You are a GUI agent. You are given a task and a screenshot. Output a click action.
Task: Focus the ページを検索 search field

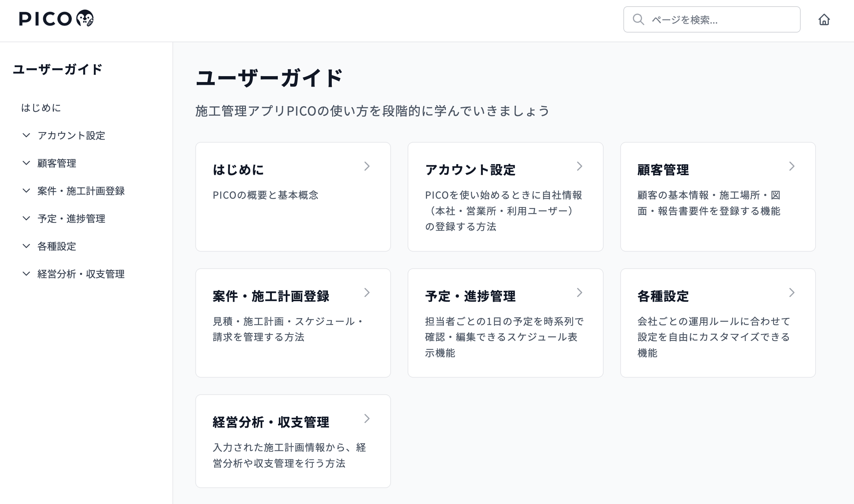pyautogui.click(x=712, y=19)
